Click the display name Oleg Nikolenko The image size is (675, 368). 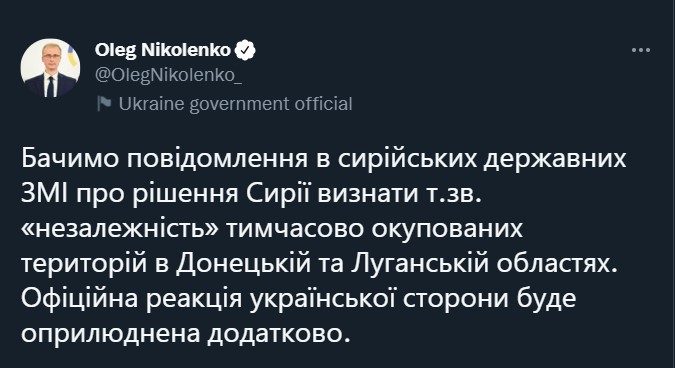pyautogui.click(x=163, y=50)
